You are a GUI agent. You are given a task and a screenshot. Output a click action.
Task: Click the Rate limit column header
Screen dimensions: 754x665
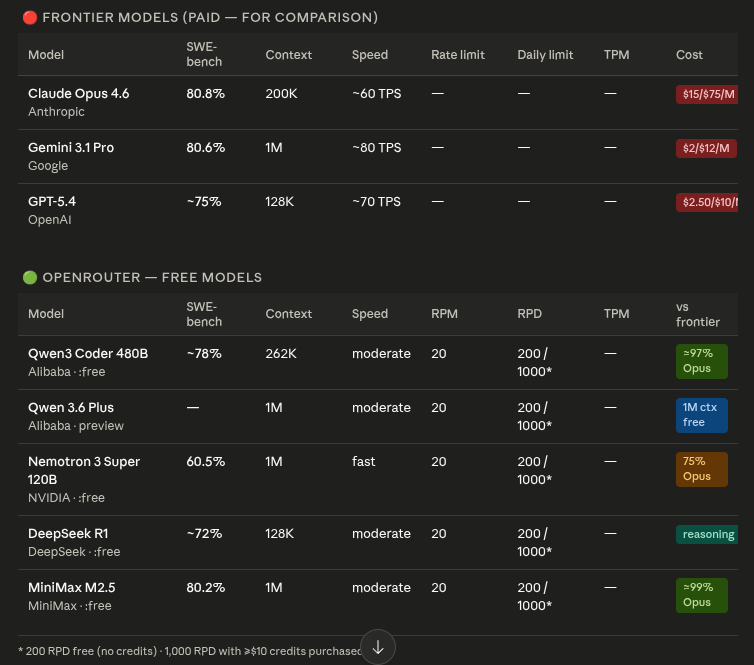pos(458,54)
